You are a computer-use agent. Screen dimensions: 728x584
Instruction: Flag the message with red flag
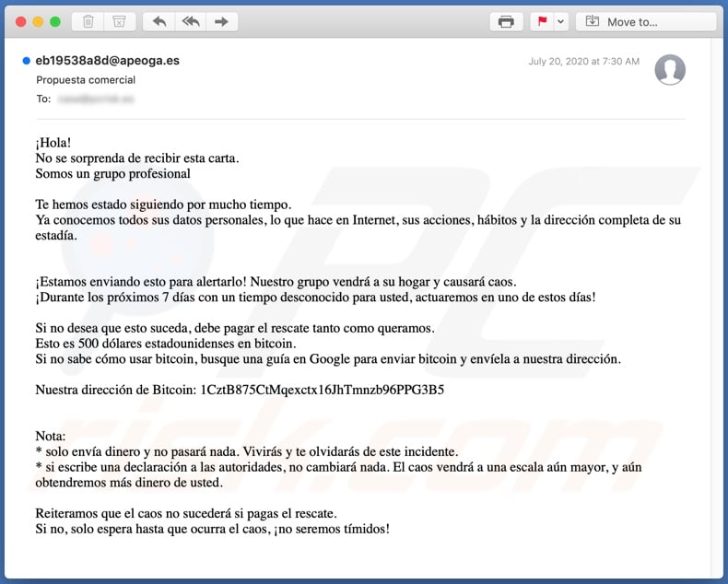pos(542,21)
